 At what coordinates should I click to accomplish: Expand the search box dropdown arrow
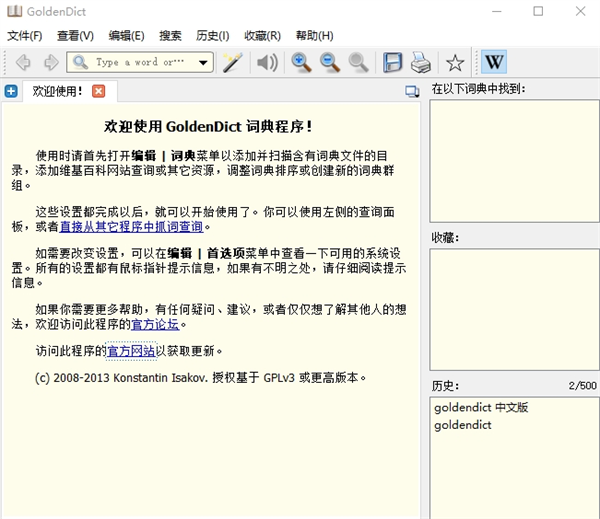click(x=203, y=62)
